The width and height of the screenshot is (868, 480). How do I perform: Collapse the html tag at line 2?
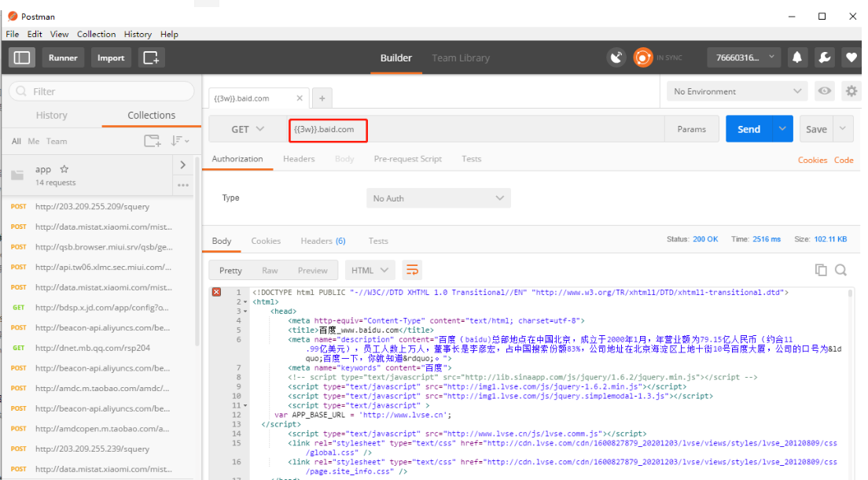[x=245, y=302]
